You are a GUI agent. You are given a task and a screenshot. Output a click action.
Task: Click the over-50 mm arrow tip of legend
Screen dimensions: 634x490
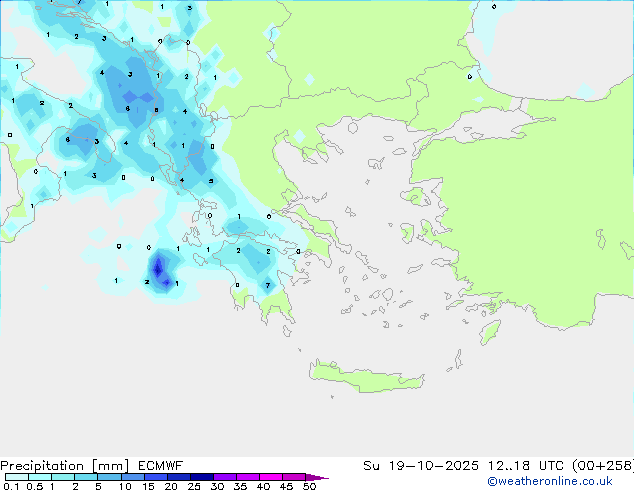[x=317, y=477]
